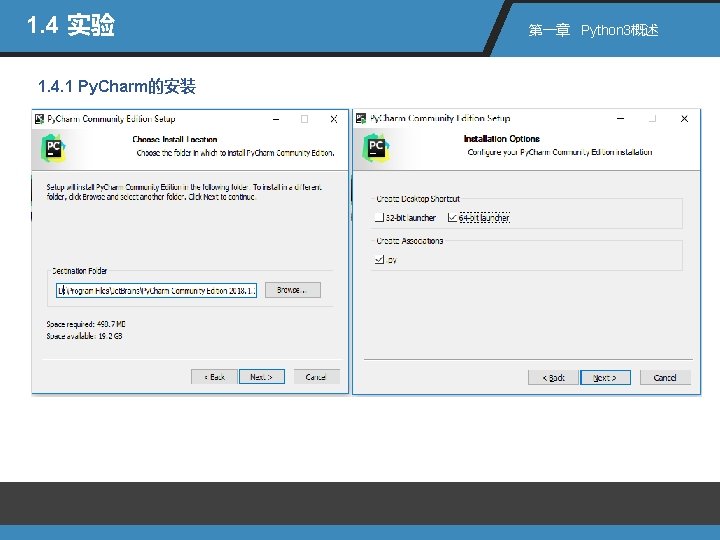Viewport: 720px width, 540px height.
Task: Click title bar app icon of left Setup window
Action: pyautogui.click(x=39, y=119)
